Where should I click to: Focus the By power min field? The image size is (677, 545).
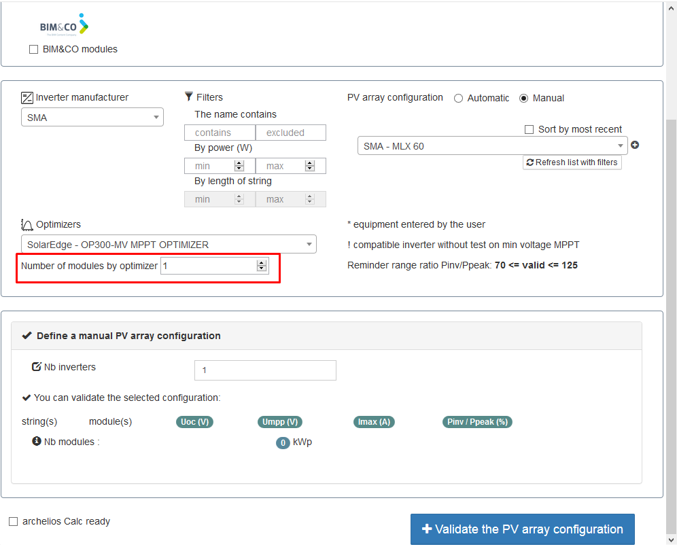tap(220, 166)
